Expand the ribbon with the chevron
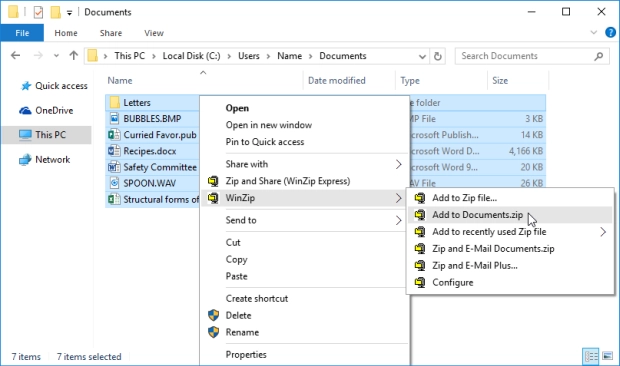Image resolution: width=620 pixels, height=366 pixels. (594, 32)
